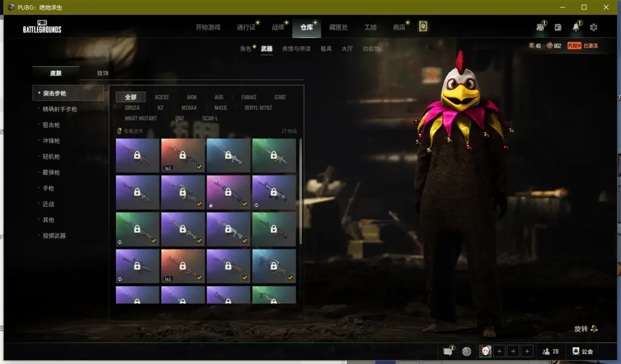Image resolution: width=621 pixels, height=364 pixels.
Task: Toggle checkbox on fourth-row third skin
Action: (x=245, y=278)
